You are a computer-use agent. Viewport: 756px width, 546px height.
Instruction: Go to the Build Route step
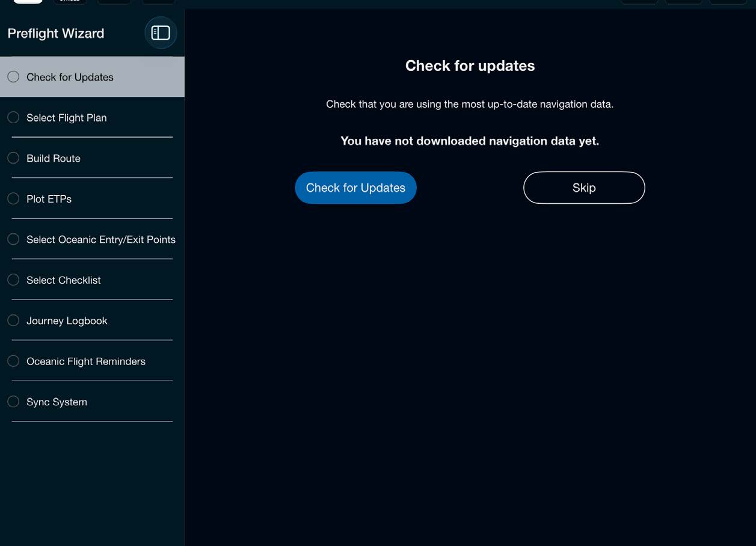click(92, 158)
